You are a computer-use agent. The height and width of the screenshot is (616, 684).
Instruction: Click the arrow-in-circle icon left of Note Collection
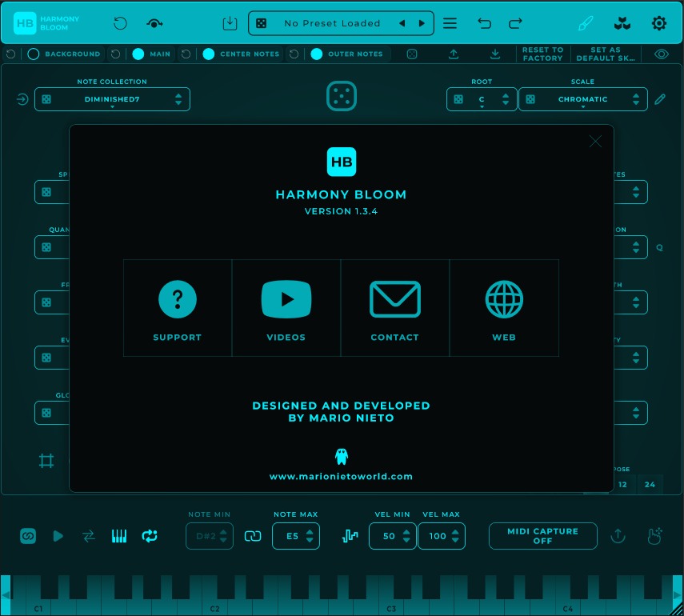pos(22,99)
